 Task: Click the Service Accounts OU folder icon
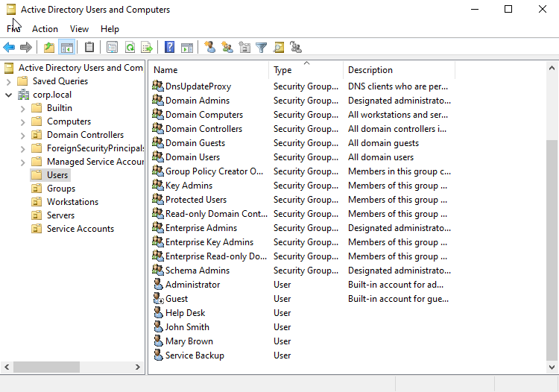[37, 229]
